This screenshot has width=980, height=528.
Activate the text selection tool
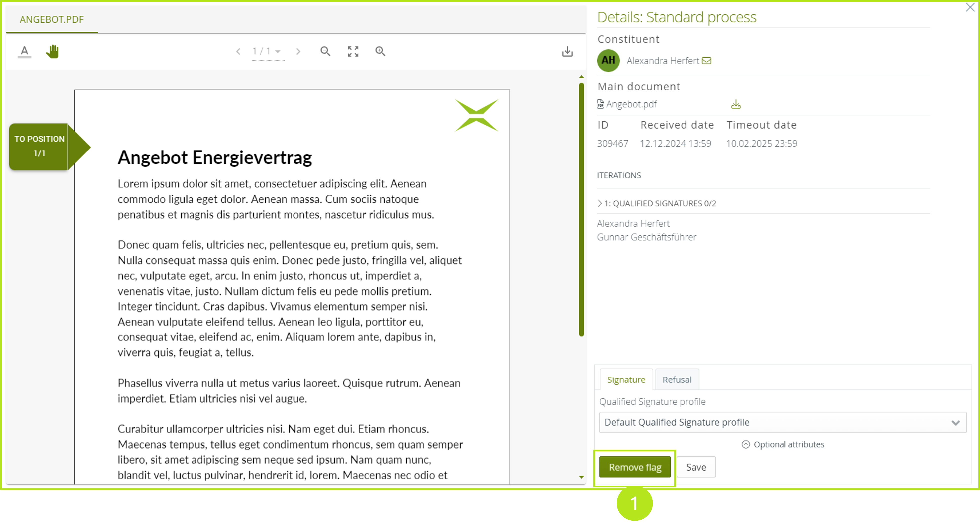click(24, 51)
